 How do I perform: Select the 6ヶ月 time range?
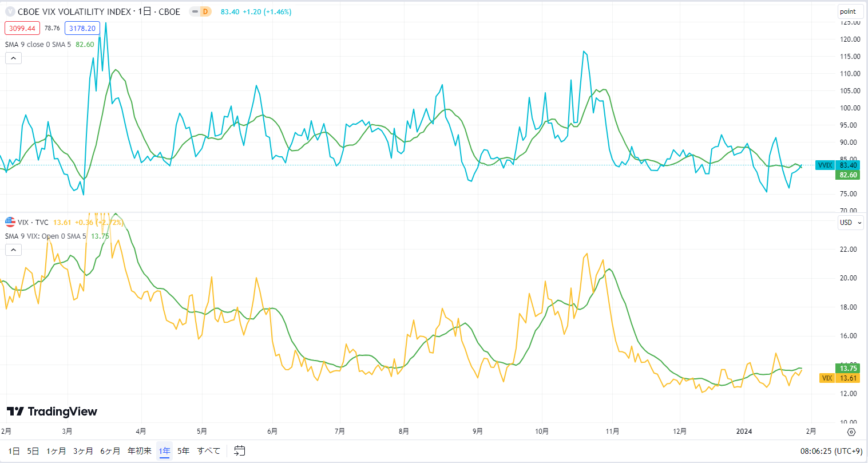point(110,451)
